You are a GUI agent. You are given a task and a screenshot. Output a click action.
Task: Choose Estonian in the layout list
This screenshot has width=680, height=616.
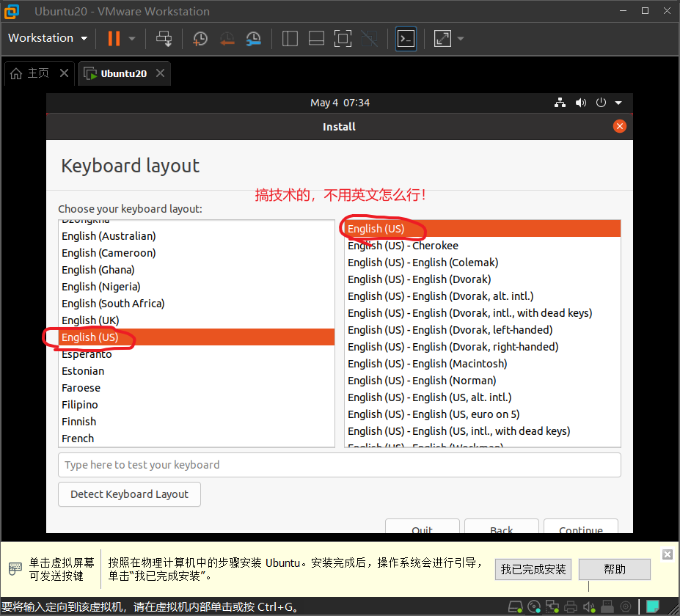tap(196, 371)
